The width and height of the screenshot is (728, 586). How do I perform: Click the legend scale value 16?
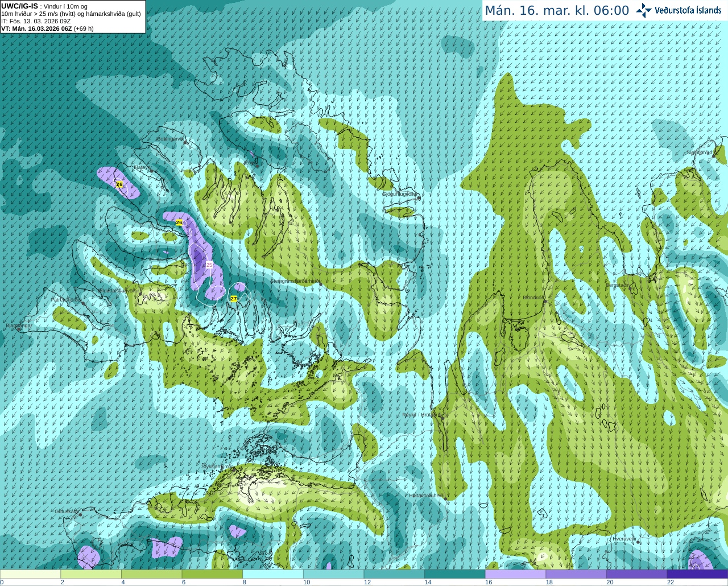click(489, 582)
